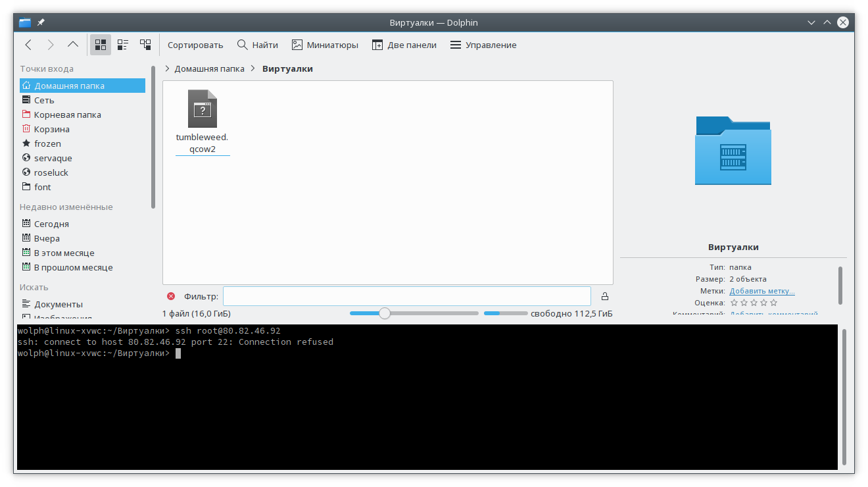Show files from В этом месяце
The height and width of the screenshot is (487, 868).
(82, 253)
